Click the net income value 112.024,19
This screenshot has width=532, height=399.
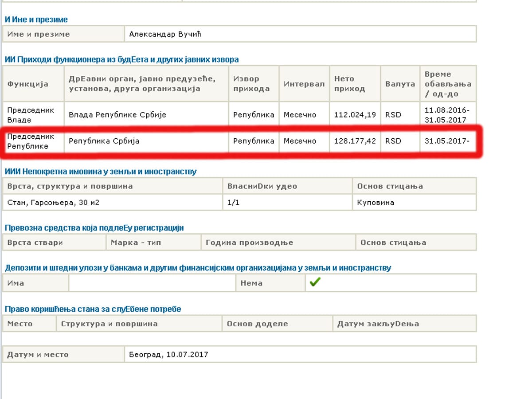coord(355,115)
